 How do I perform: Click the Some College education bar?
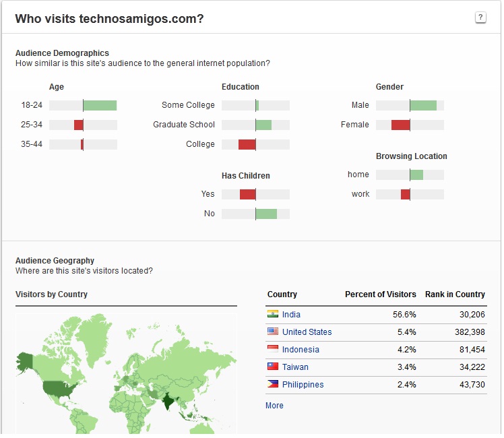coord(259,106)
